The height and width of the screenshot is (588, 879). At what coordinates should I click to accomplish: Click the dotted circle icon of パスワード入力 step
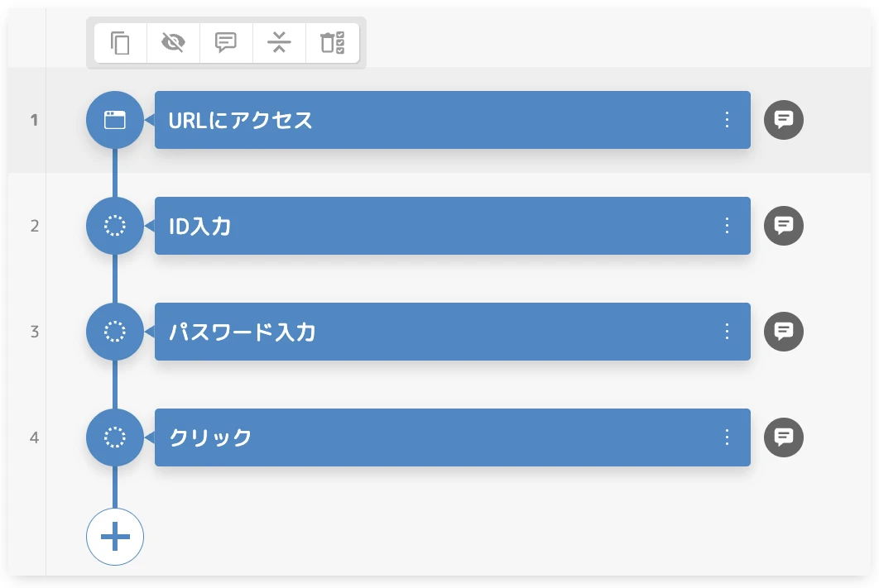click(115, 332)
